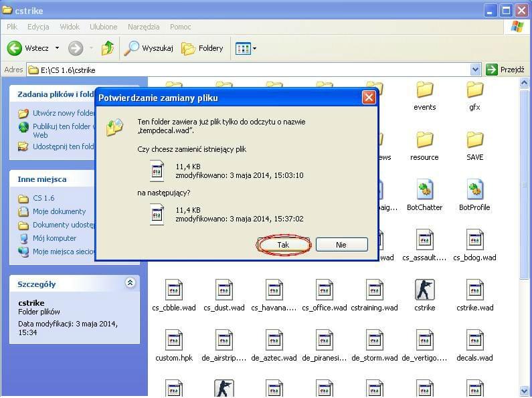Click the cstrike window title folder icon
The height and width of the screenshot is (398, 532).
[7, 10]
